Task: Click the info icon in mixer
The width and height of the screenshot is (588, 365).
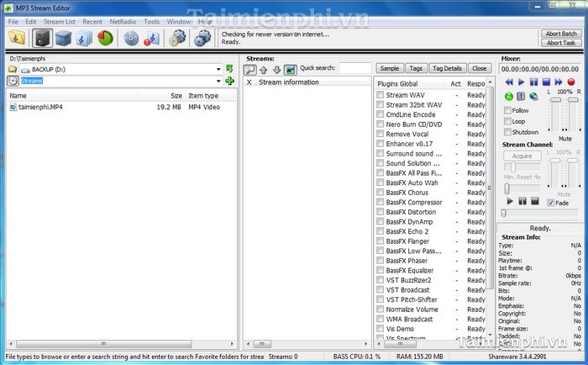Action: [x=521, y=96]
